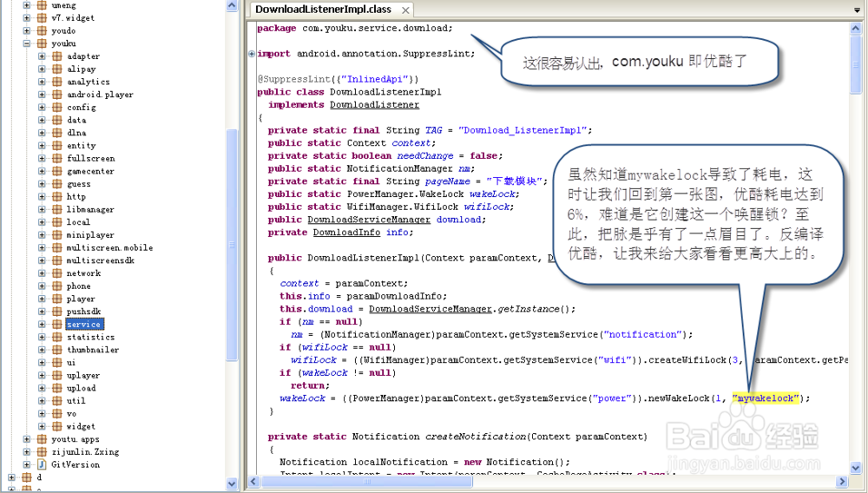Expand the upload package node
Screen dimensions: 868x493
[x=42, y=388]
